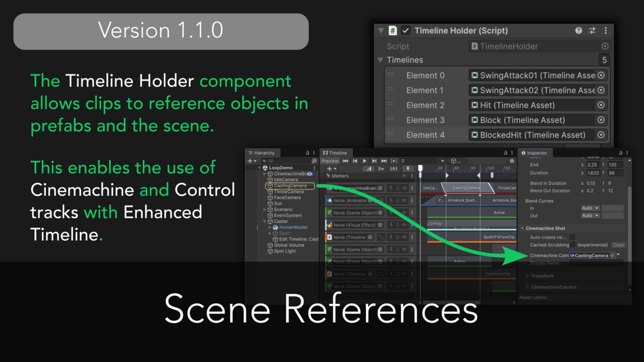Toggle Markers row visibility eye

tap(404, 176)
